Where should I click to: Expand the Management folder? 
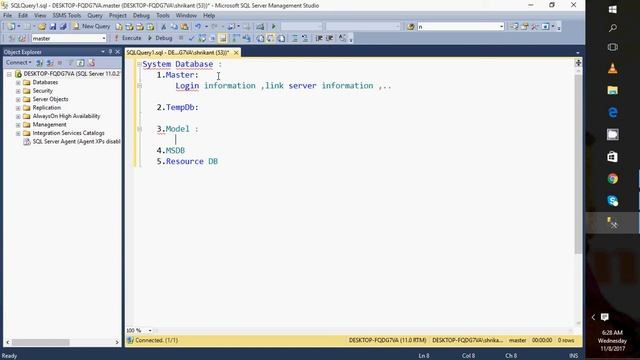[18, 125]
